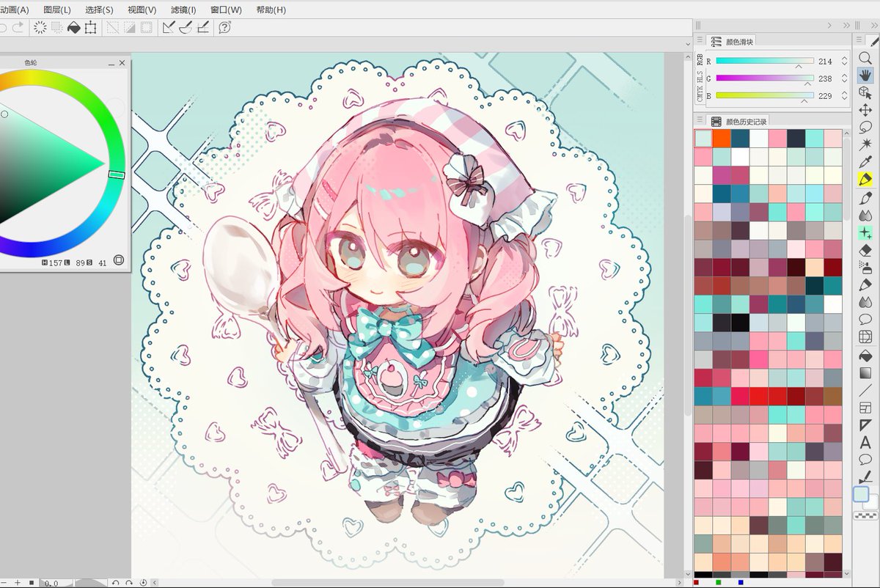The width and height of the screenshot is (880, 588).
Task: Adjust the B value stepper arrows
Action: pyautogui.click(x=844, y=95)
